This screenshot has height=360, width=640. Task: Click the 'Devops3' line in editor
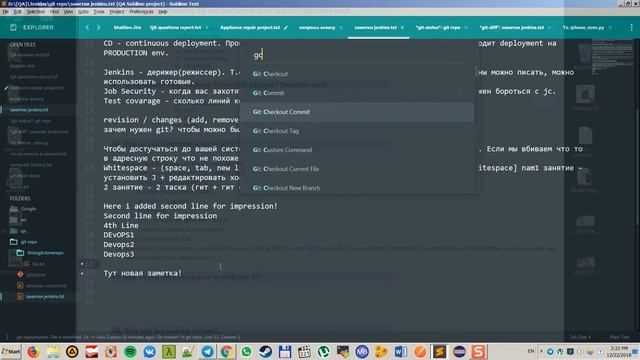(x=119, y=254)
